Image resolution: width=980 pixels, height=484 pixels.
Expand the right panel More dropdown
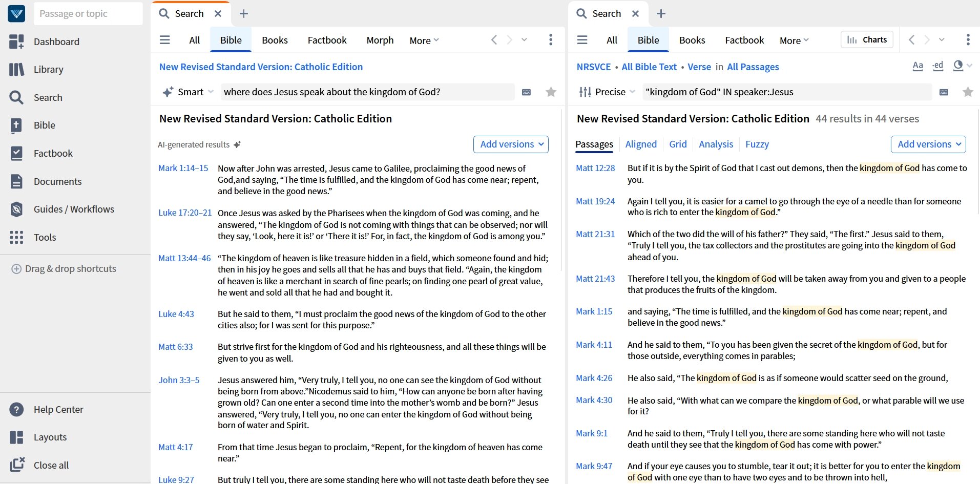tap(794, 40)
